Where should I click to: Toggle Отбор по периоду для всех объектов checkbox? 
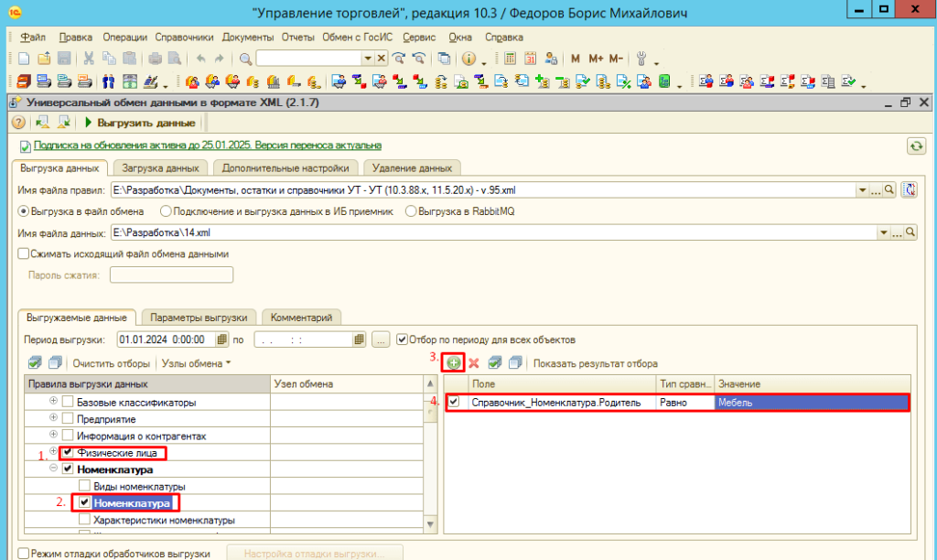coord(403,339)
